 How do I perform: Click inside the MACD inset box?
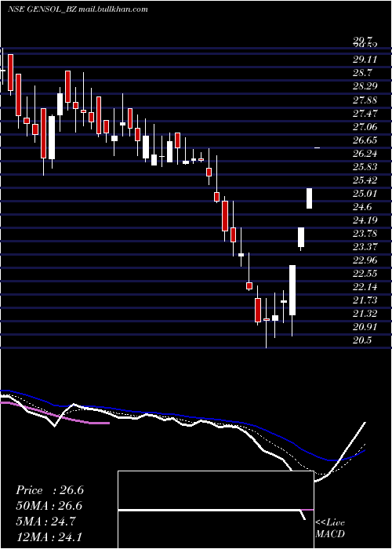[216, 510]
